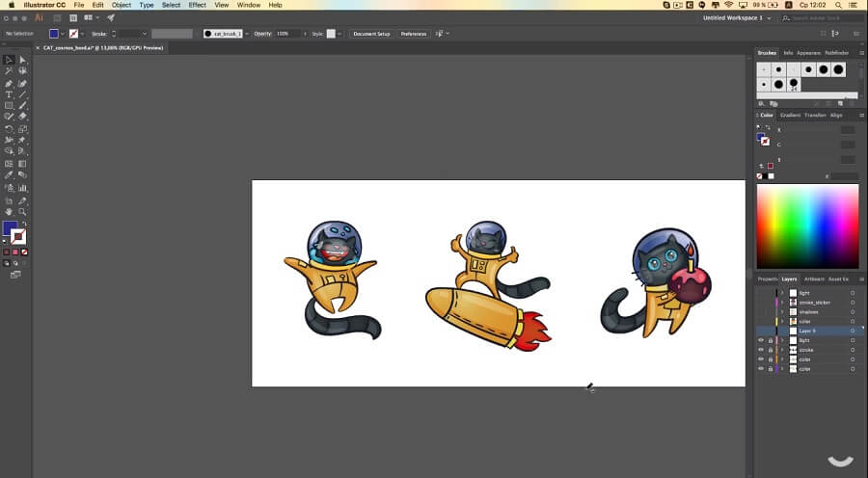Toggle lock on the bottom color layer
This screenshot has width=868, height=478.
coord(770,369)
